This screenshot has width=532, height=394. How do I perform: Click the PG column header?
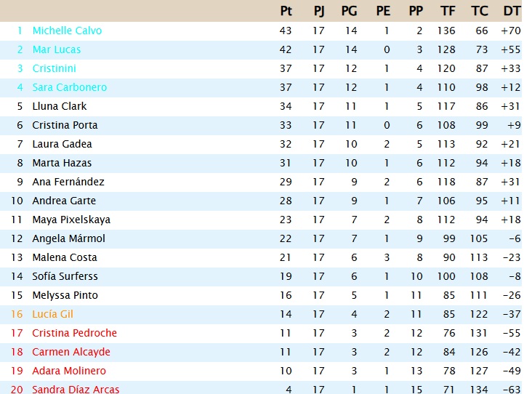[350, 11]
